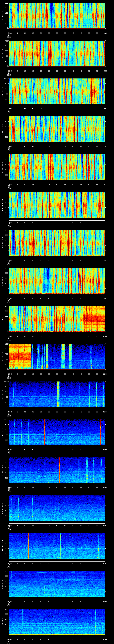Click the 45 tick label under the 16:13:00 panel
114x644 pixels.
81,487
